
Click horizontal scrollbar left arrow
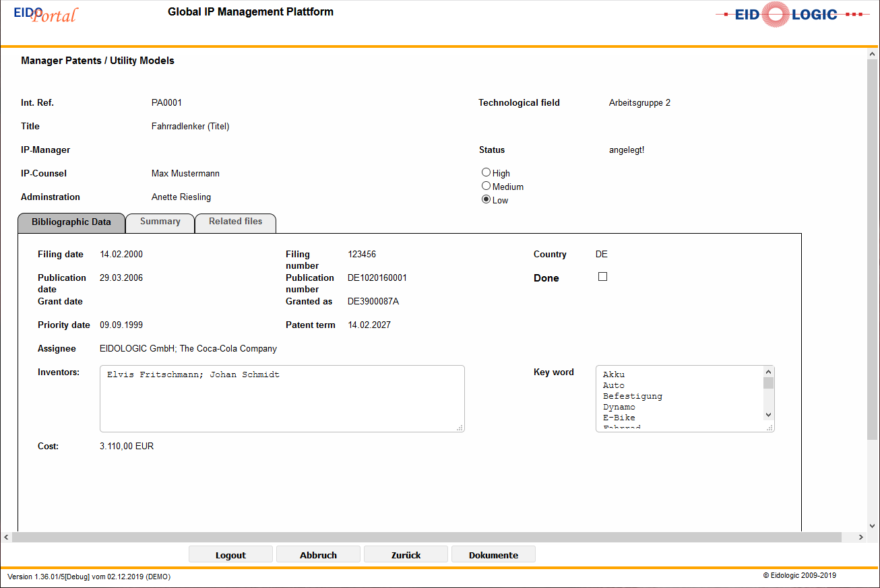(x=6, y=537)
